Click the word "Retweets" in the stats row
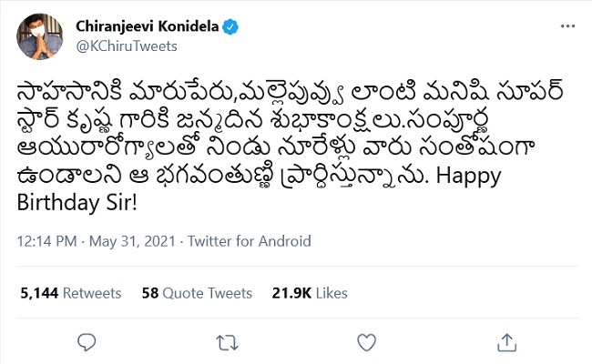Screen dimensions: 592x364 tap(91, 293)
